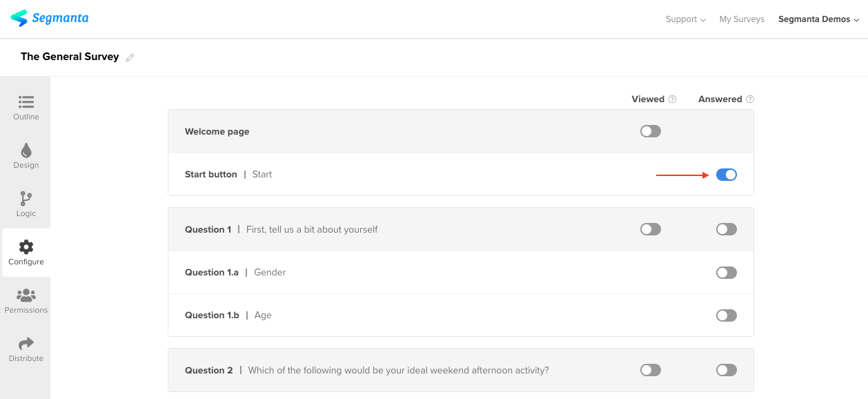Open the Permissions people icon
Image resolution: width=868 pixels, height=399 pixels.
click(26, 295)
